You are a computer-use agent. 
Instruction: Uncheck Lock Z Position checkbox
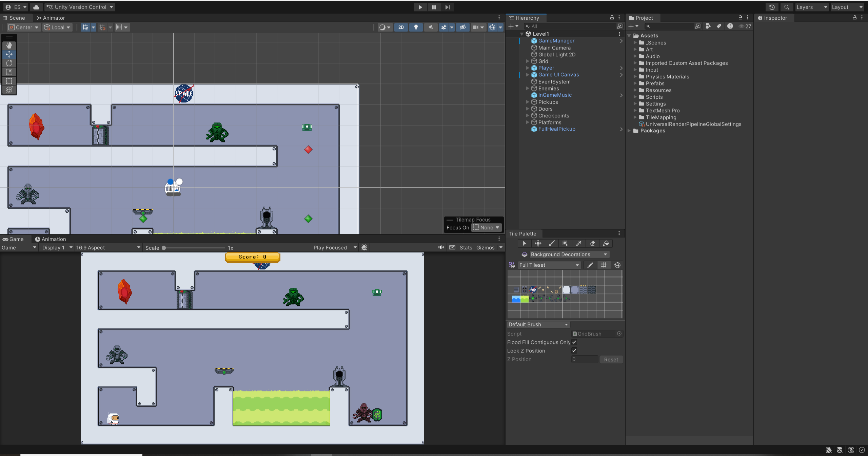[x=574, y=350]
